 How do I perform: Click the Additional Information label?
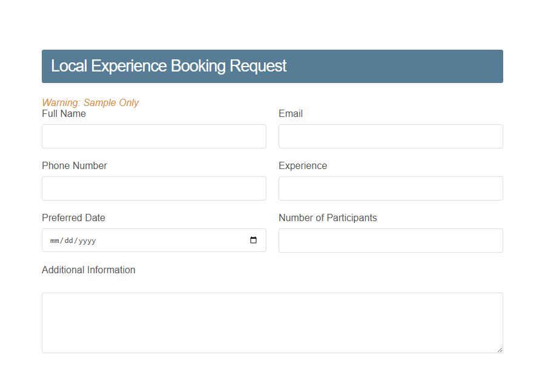pos(88,270)
